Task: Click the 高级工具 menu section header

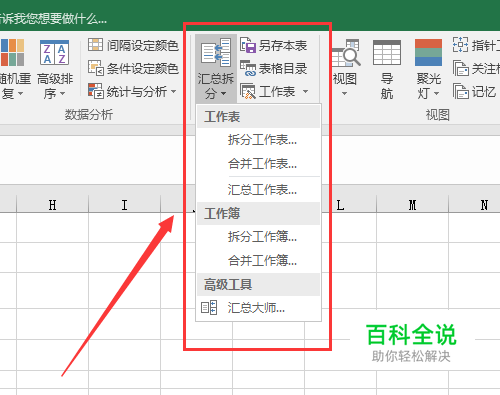Action: 259,284
